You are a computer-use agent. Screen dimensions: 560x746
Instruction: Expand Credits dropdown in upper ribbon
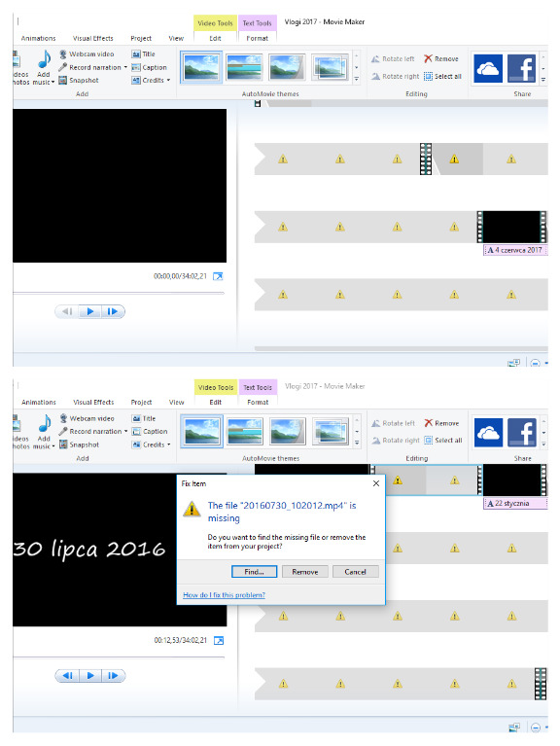point(168,80)
